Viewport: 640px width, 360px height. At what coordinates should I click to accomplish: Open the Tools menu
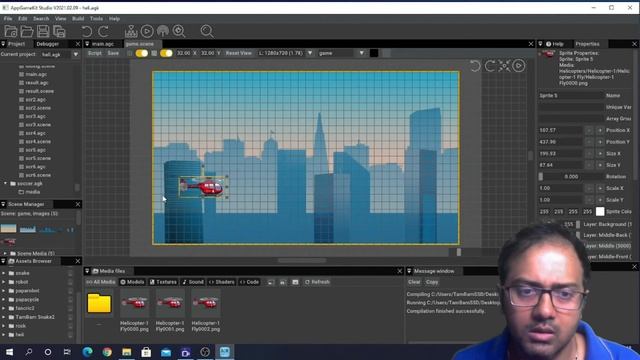(x=96, y=19)
